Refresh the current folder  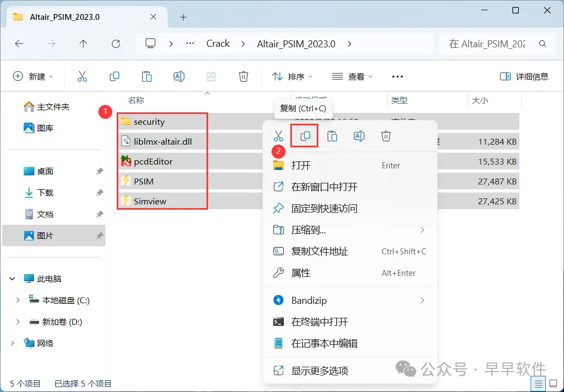click(116, 44)
